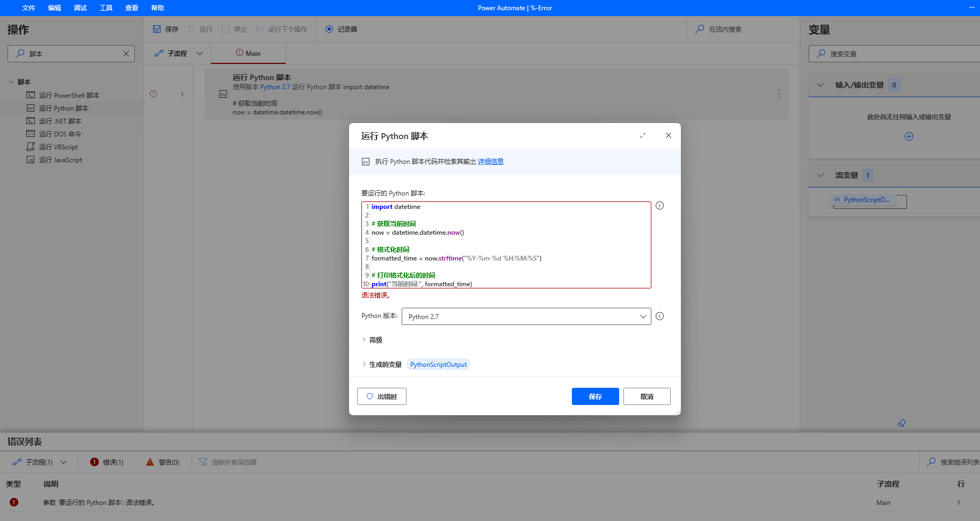Expand the 生成的变量 section
This screenshot has height=521, width=980.
pos(382,365)
